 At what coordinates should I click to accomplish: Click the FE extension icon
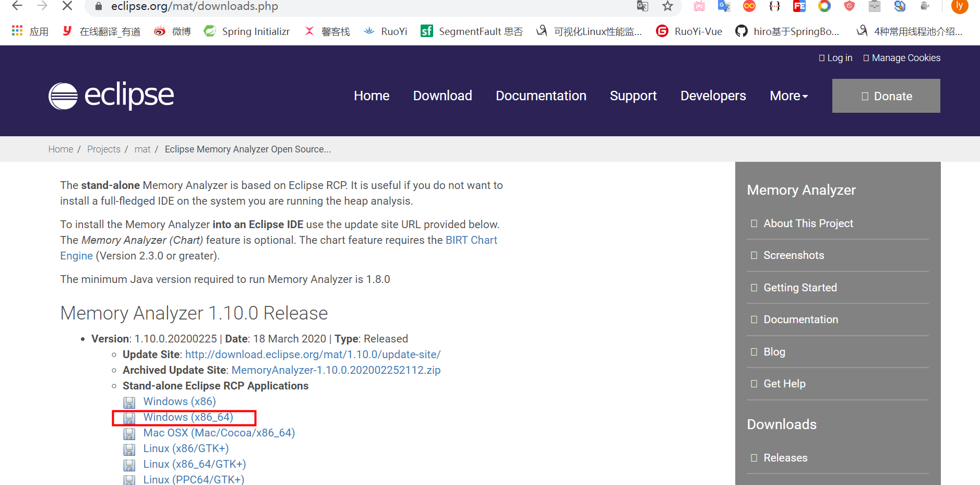pyautogui.click(x=799, y=6)
